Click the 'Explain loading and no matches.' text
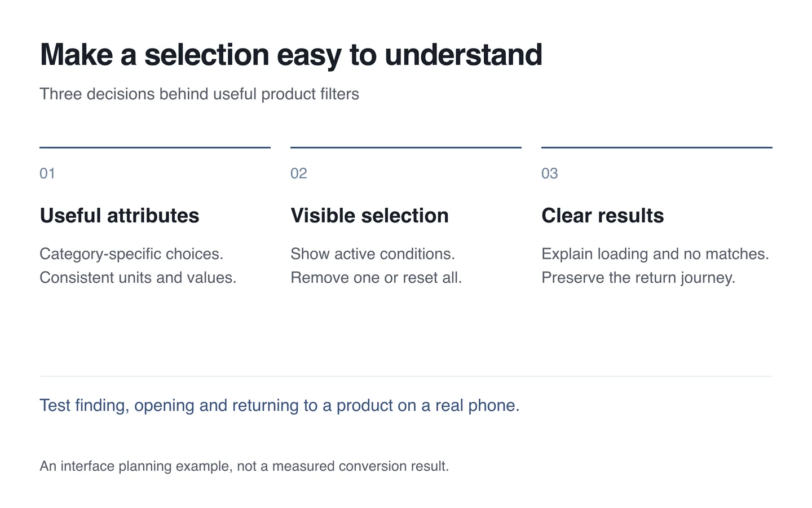 pos(655,254)
